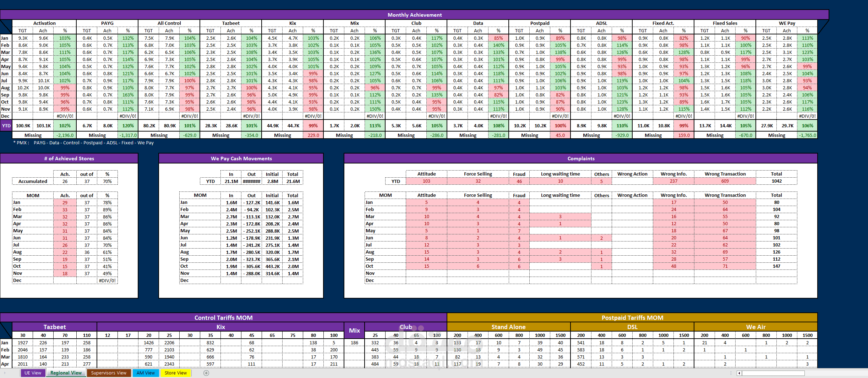Click the Fixed Act. column header
The image size is (868, 378).
(663, 23)
